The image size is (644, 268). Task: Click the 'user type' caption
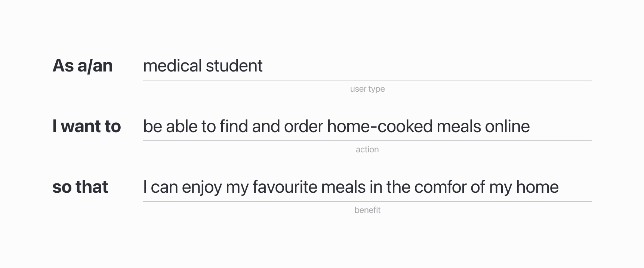tap(367, 89)
